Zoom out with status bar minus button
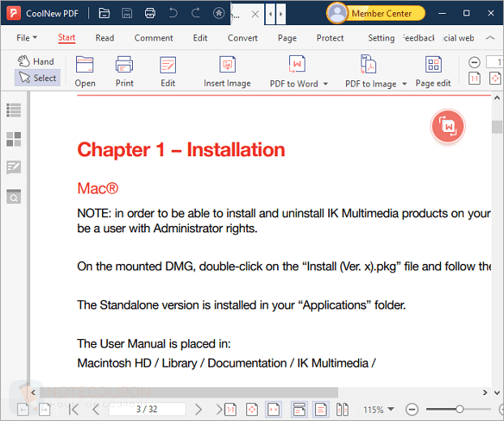 click(x=412, y=410)
